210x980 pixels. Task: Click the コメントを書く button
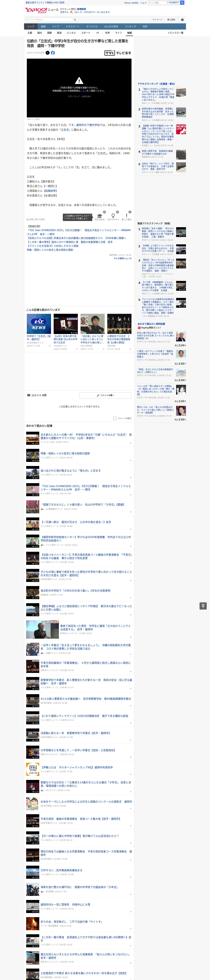[x=105, y=395]
